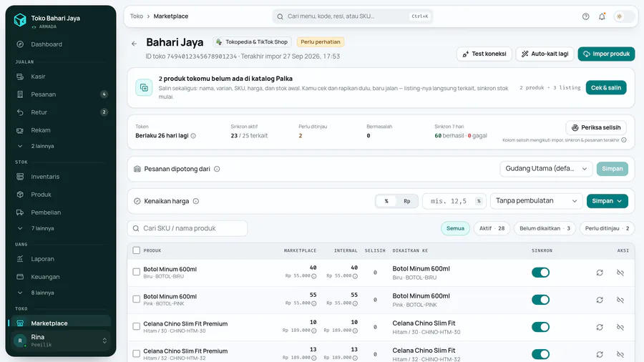Turn off sync for Botol Minum Pink
This screenshot has height=362, width=644.
(x=540, y=300)
